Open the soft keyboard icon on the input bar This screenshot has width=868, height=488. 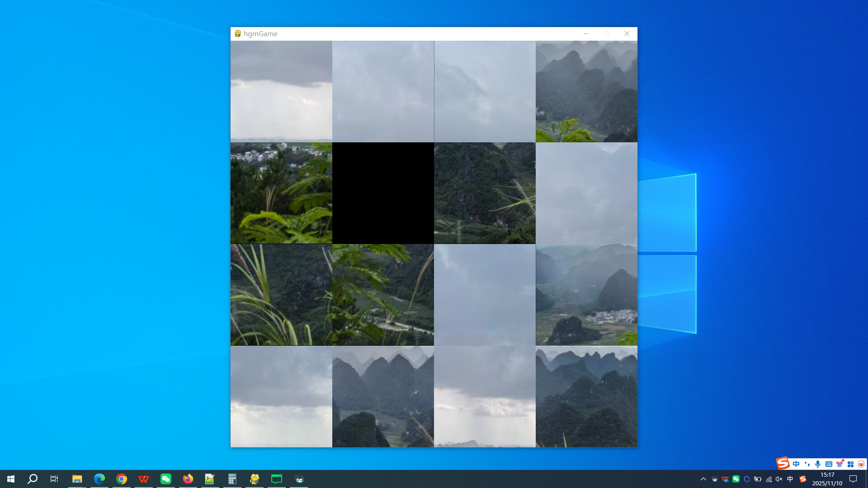828,464
